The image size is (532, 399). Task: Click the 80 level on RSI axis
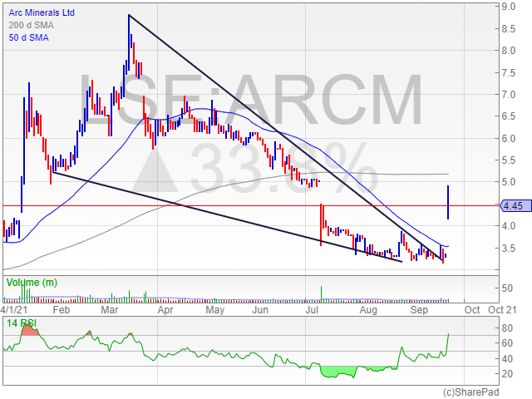point(507,328)
